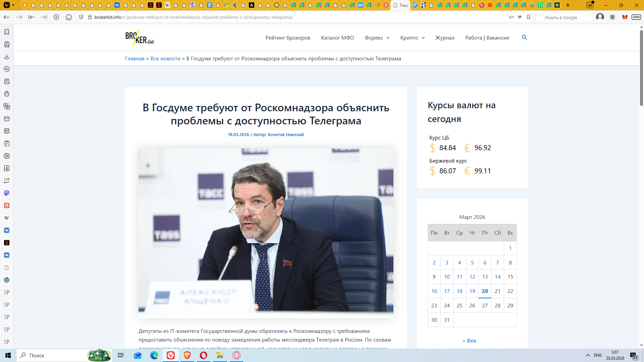Open the reader view icon in address bar
This screenshot has height=362, width=644.
click(520, 17)
